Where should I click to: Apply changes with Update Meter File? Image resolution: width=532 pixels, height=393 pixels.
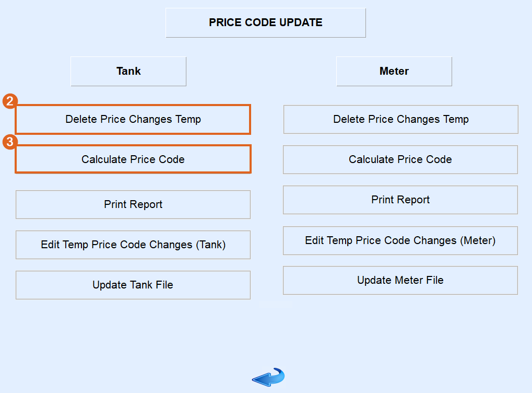tap(400, 280)
